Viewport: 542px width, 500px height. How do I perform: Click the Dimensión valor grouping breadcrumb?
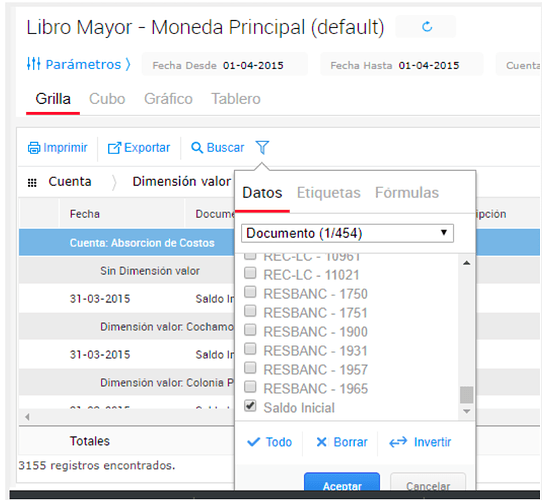[x=182, y=182]
